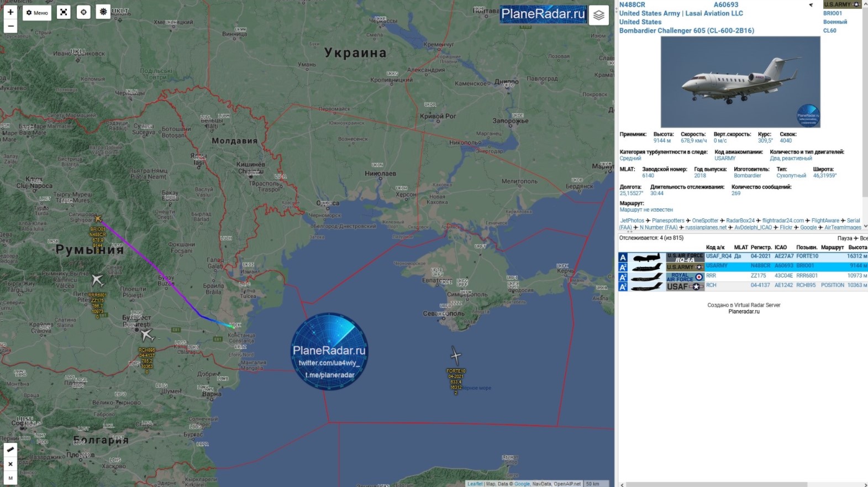868x487 pixels.
Task: Click the fullscreen map icon
Action: (x=64, y=12)
